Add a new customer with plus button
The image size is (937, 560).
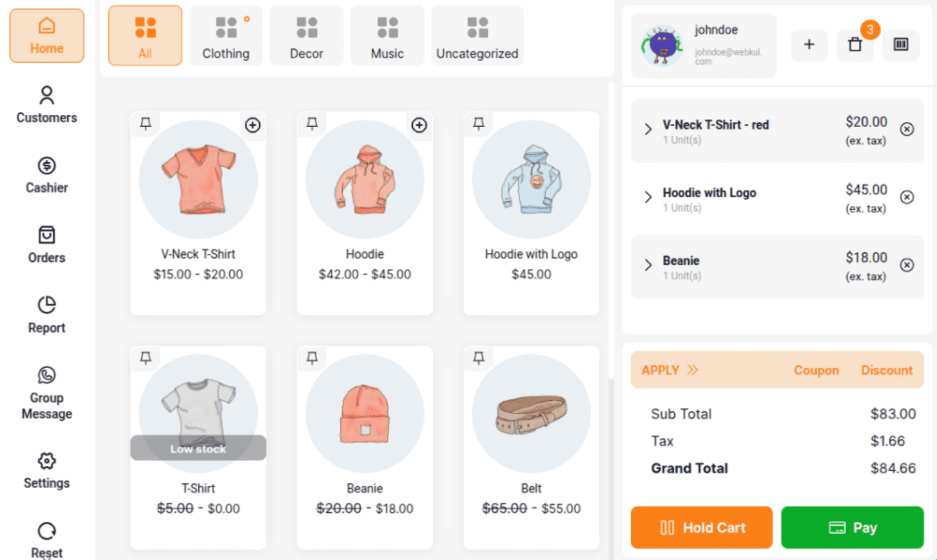click(x=809, y=44)
